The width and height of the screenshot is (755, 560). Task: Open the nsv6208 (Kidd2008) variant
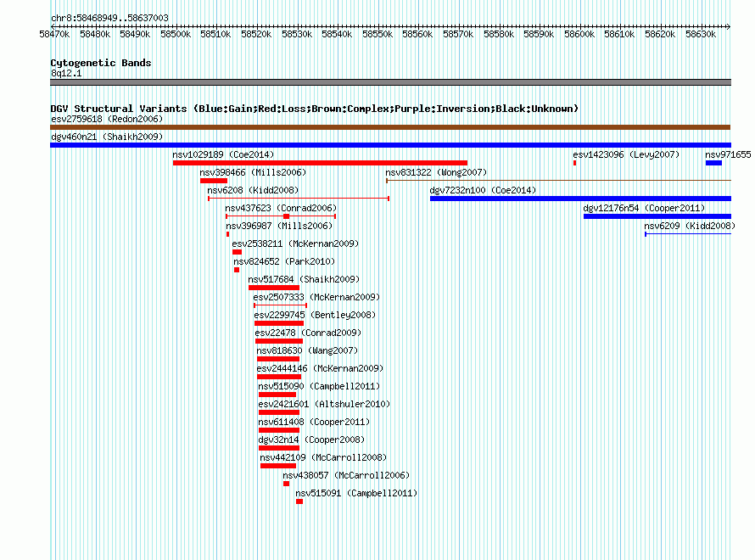pyautogui.click(x=253, y=190)
